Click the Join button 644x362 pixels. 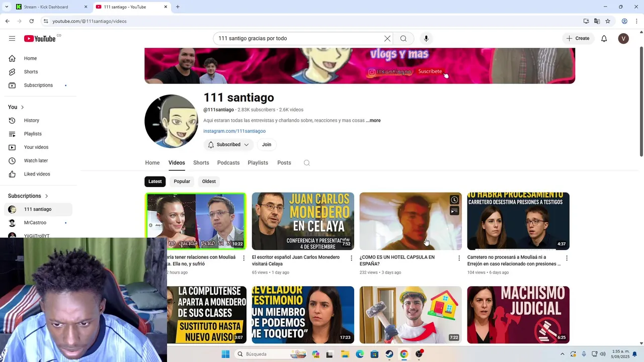coord(267,145)
